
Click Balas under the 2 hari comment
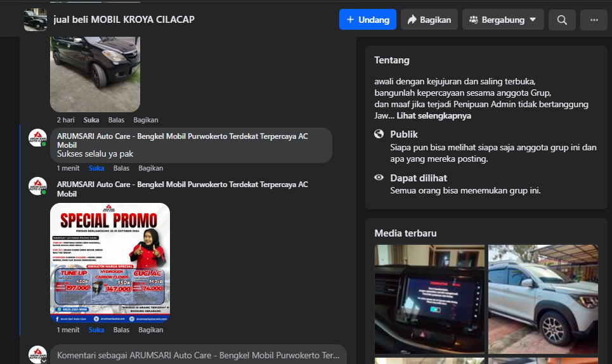click(x=116, y=120)
